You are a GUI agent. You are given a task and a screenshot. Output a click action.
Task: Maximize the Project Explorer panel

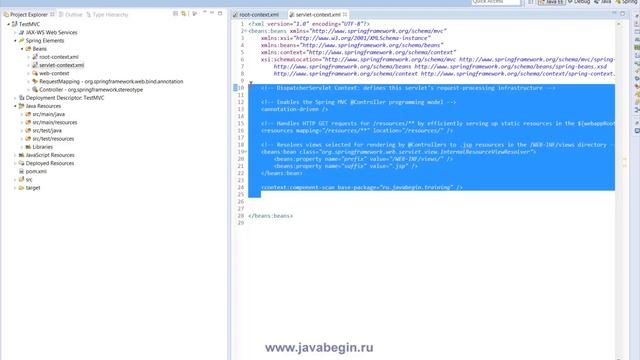(220, 13)
